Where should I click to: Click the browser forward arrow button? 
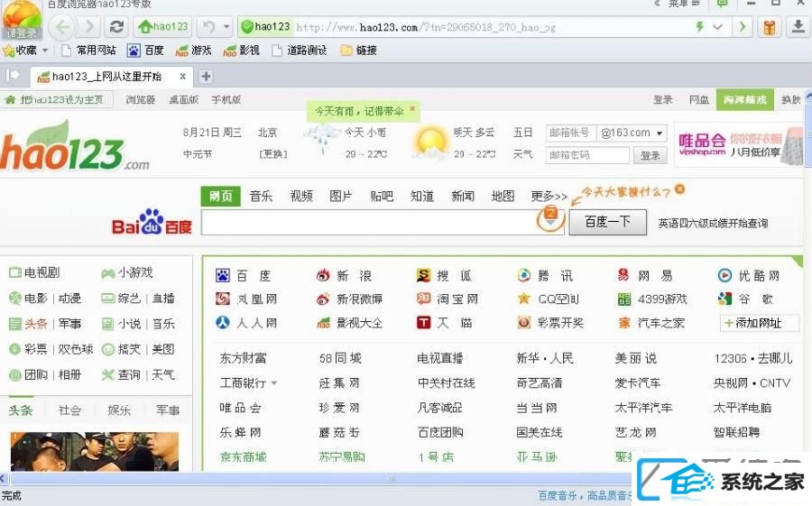coord(89,26)
